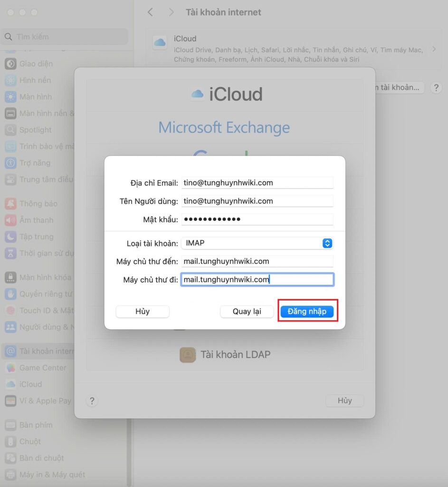The image size is (448, 487).
Task: Click the Địa chỉ Email input field
Action: click(x=257, y=183)
